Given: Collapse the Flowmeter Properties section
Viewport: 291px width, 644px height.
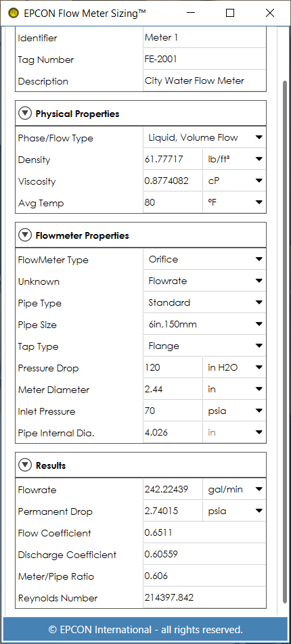Looking at the screenshot, I should pyautogui.click(x=25, y=235).
